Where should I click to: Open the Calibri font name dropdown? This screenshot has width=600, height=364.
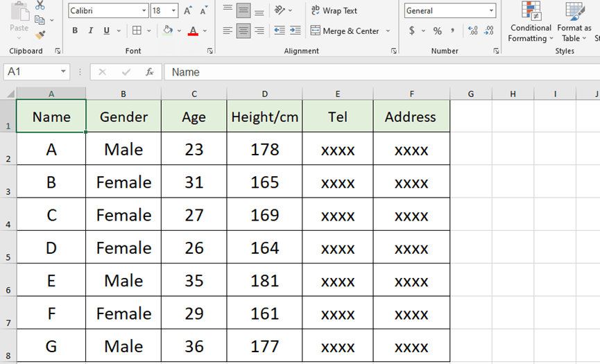click(x=144, y=10)
